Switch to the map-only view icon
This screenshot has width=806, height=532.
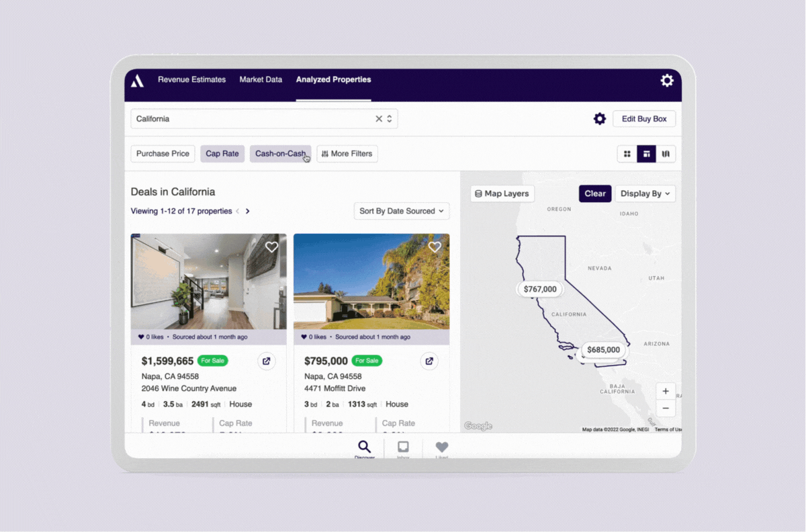point(666,154)
